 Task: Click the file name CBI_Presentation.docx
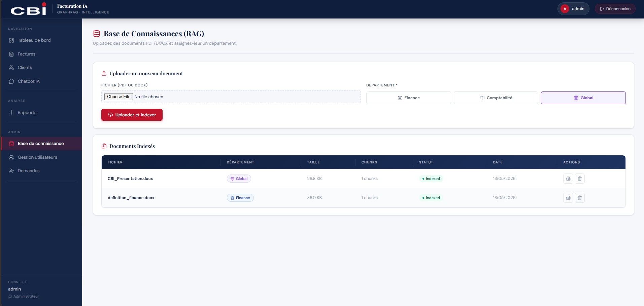click(130, 179)
